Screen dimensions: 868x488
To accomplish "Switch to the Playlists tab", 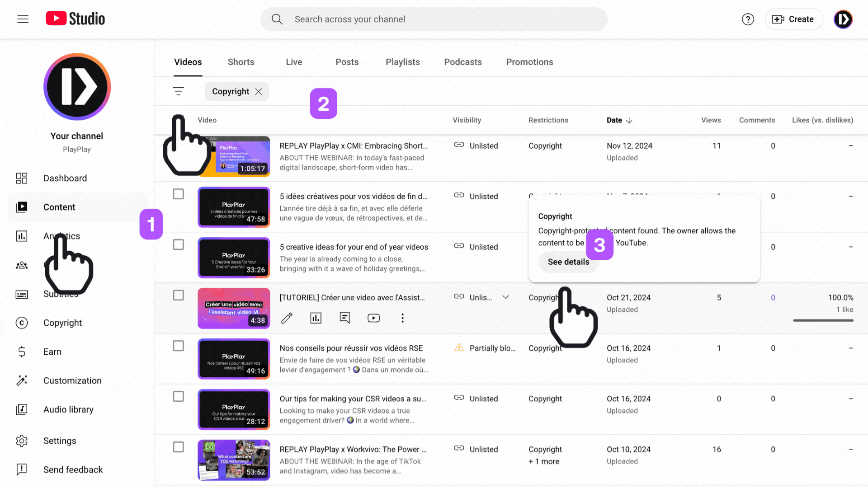I will tap(402, 62).
